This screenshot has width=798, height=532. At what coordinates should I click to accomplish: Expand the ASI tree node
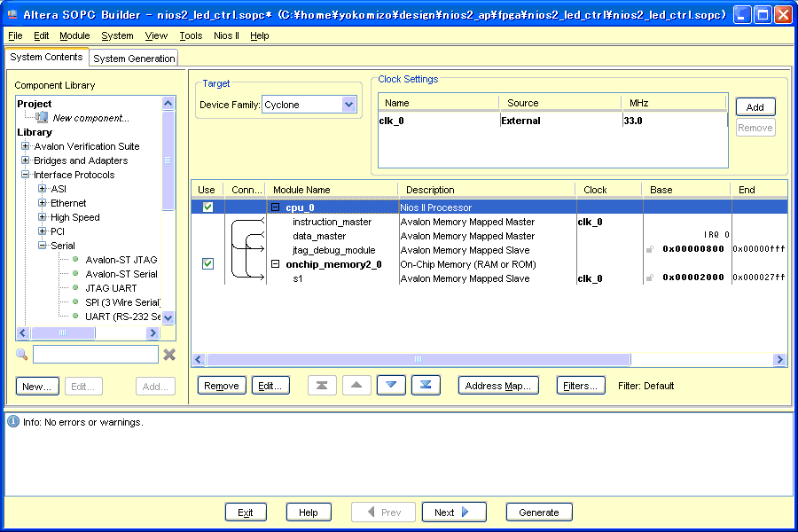43,189
